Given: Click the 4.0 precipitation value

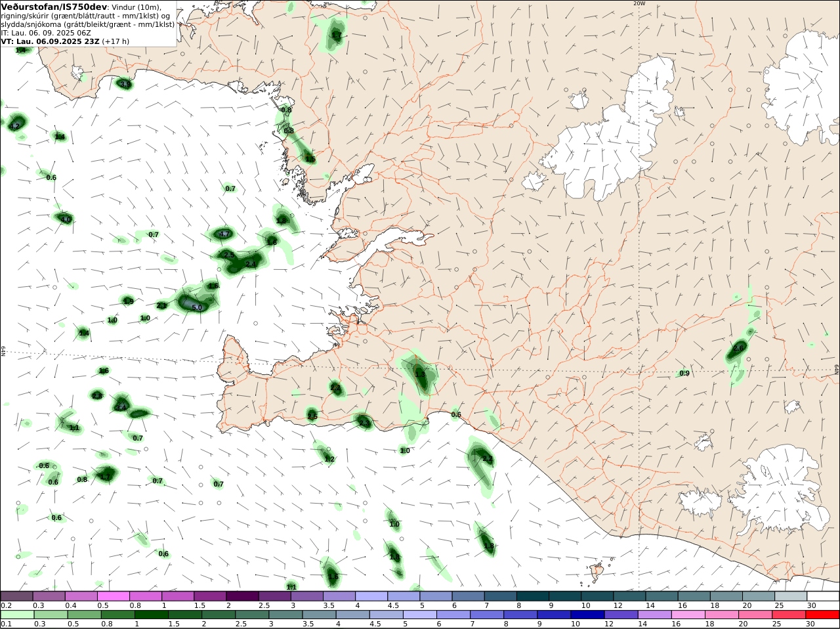Looking at the screenshot, I should coord(66,219).
